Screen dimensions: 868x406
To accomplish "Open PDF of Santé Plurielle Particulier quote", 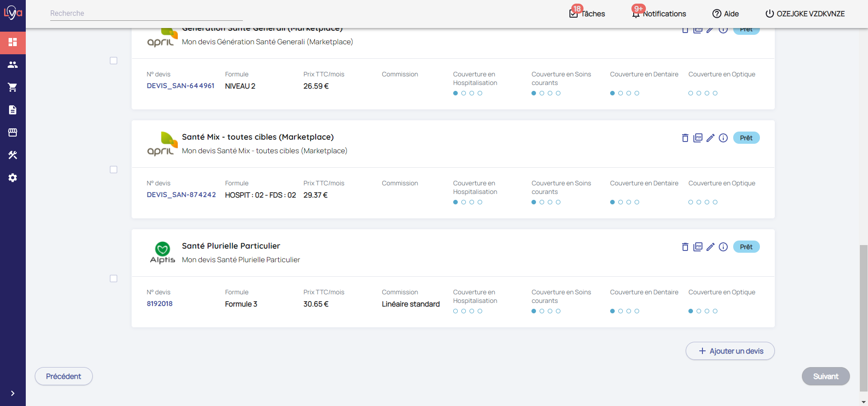I will (698, 247).
